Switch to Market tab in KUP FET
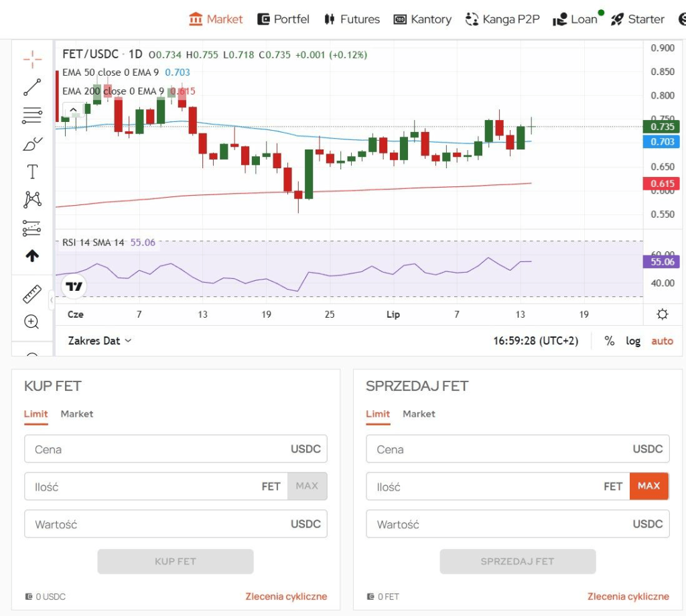686x616 pixels. click(77, 414)
